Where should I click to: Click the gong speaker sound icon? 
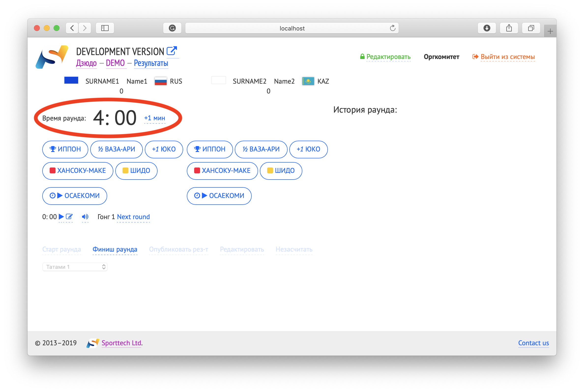(85, 217)
